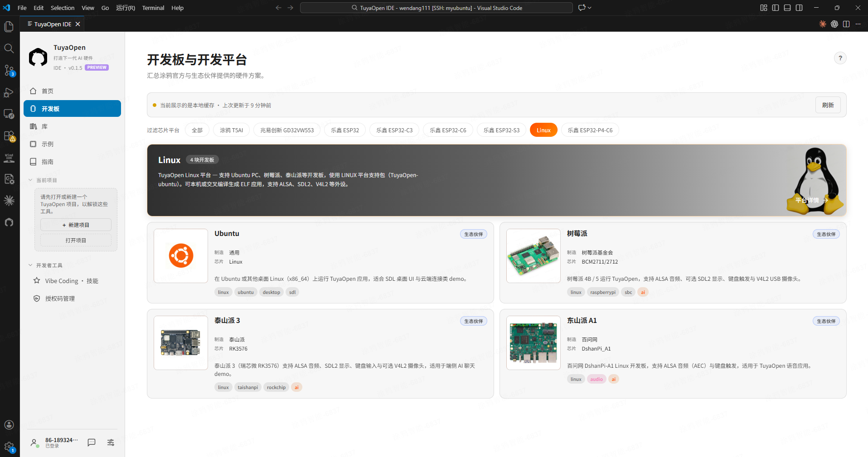Open the sidebar settings sliders icon

point(111,443)
